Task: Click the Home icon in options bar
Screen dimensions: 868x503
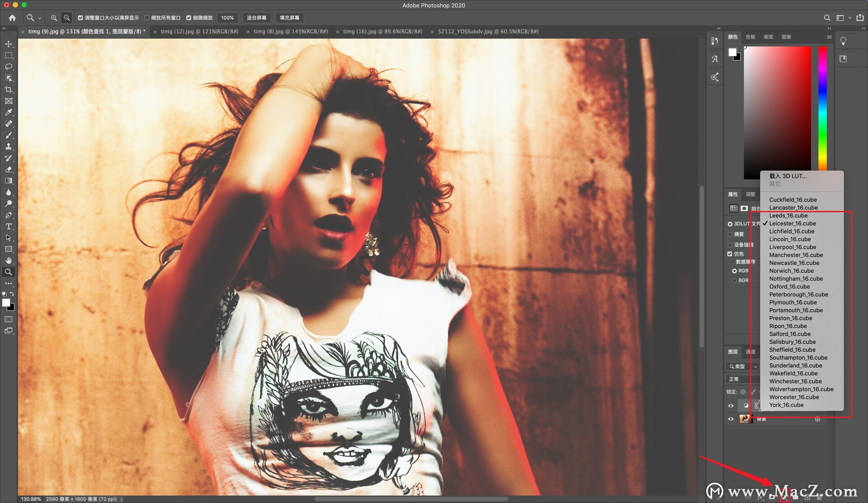Action: (12, 18)
